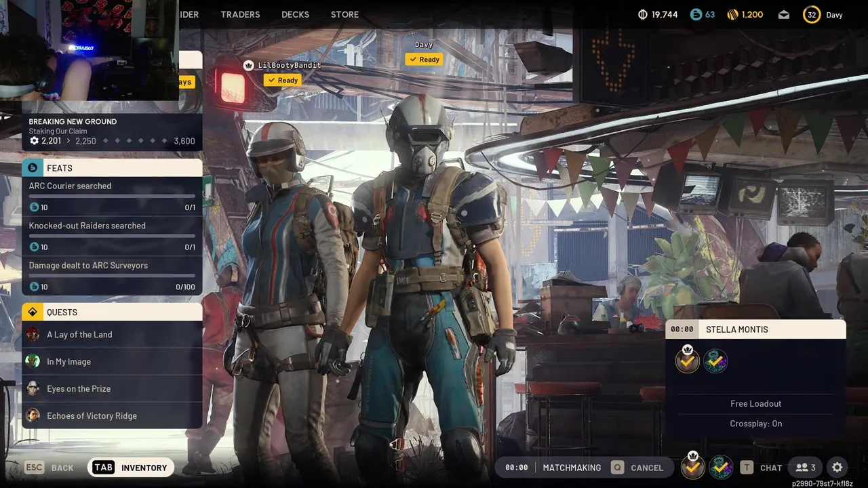Open Breaking New Ground project panel
Viewport: 868px width, 488px height.
point(112,131)
